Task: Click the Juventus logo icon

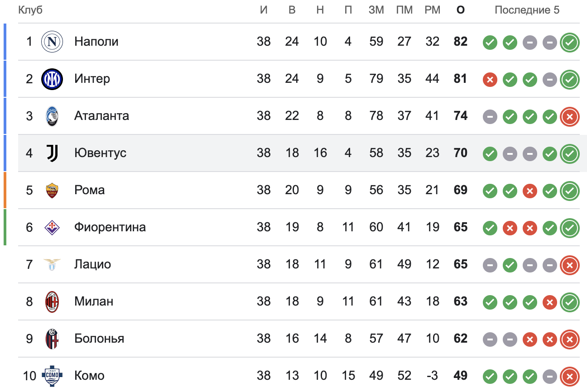Action: [52, 153]
